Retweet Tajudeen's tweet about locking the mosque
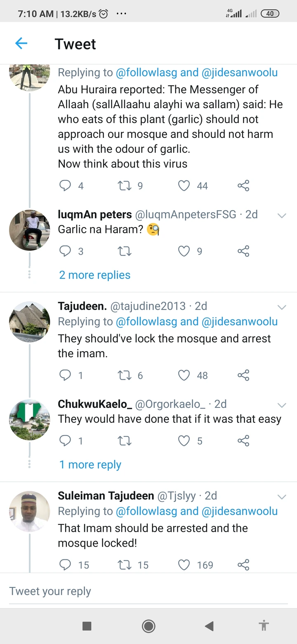The height and width of the screenshot is (644, 297). pos(124,375)
